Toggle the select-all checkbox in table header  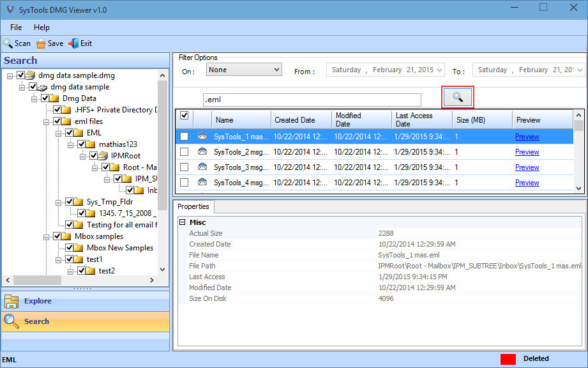tap(184, 115)
